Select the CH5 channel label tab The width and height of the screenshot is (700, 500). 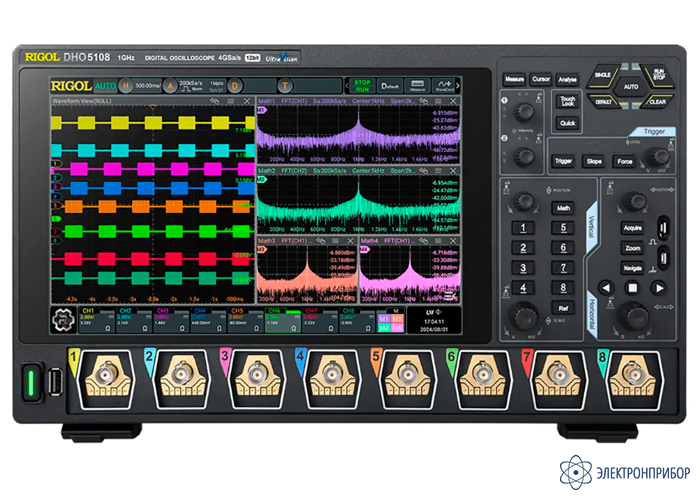[x=237, y=311]
